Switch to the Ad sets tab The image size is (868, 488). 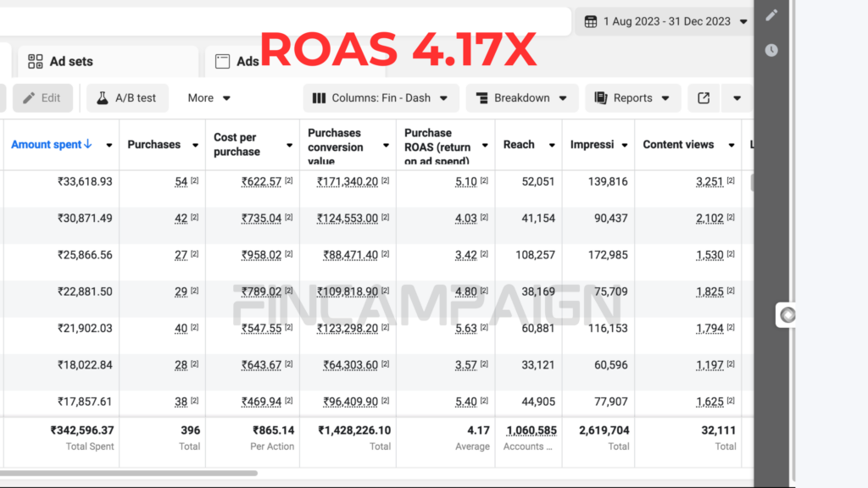pos(61,61)
